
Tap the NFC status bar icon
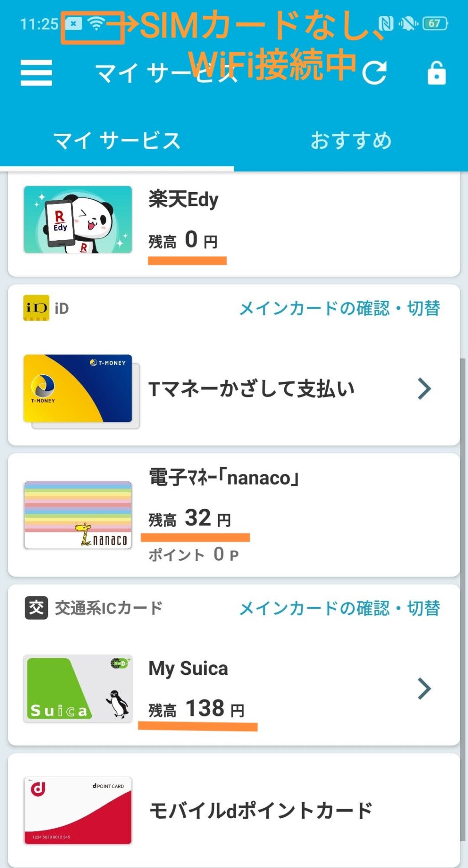click(386, 23)
